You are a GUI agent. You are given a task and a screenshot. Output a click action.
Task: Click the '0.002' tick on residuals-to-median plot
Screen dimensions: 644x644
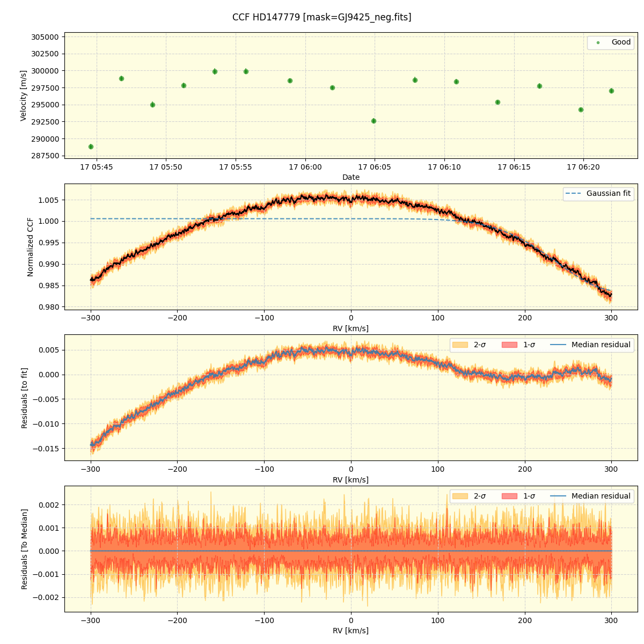pyautogui.click(x=49, y=505)
